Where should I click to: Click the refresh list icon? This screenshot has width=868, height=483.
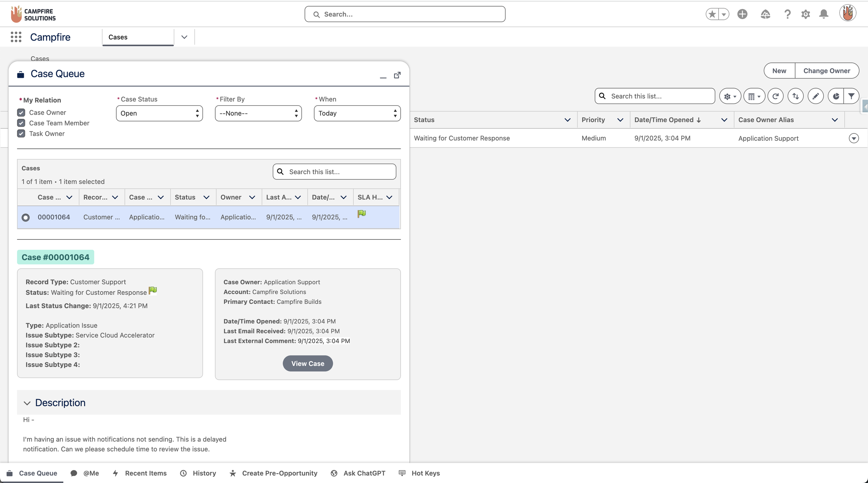pyautogui.click(x=775, y=96)
